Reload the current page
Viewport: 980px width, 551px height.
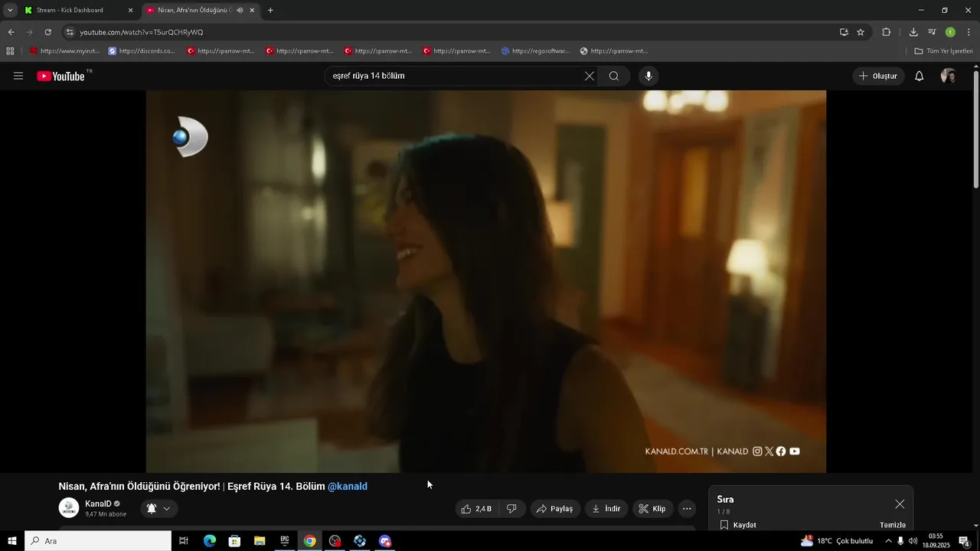point(47,32)
